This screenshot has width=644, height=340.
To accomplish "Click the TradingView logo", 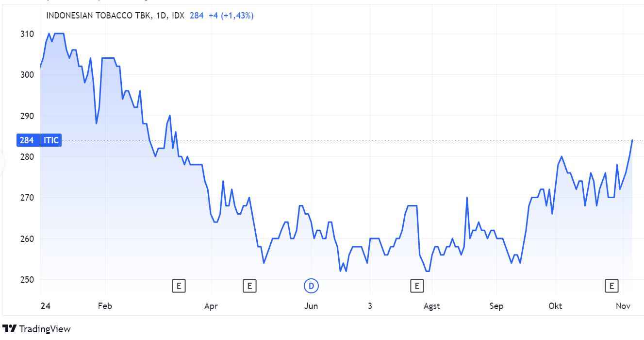I will coord(36,329).
